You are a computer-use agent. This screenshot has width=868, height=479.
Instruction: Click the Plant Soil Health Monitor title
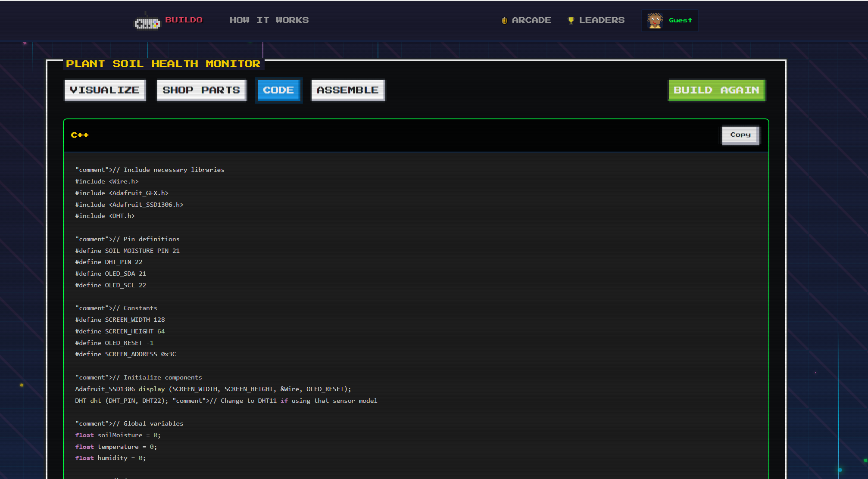click(163, 64)
